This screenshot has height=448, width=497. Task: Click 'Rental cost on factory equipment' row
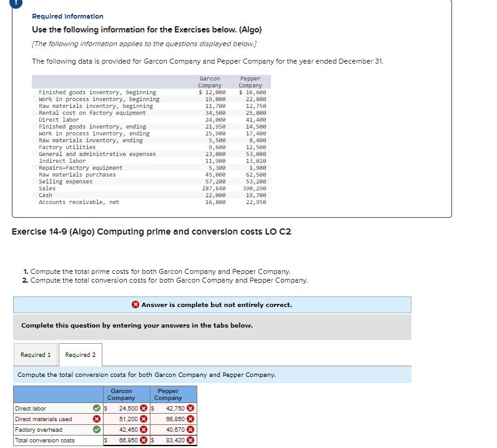[x=152, y=113]
